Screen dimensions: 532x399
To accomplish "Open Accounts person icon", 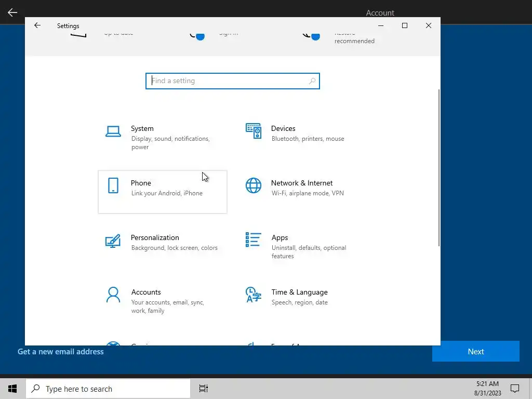I will [113, 295].
